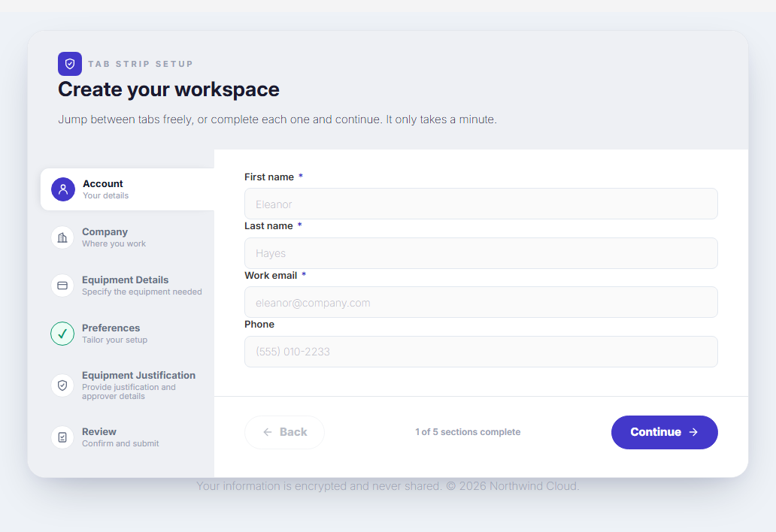This screenshot has width=776, height=532.
Task: Click the Equipment Details card icon
Action: point(62,286)
